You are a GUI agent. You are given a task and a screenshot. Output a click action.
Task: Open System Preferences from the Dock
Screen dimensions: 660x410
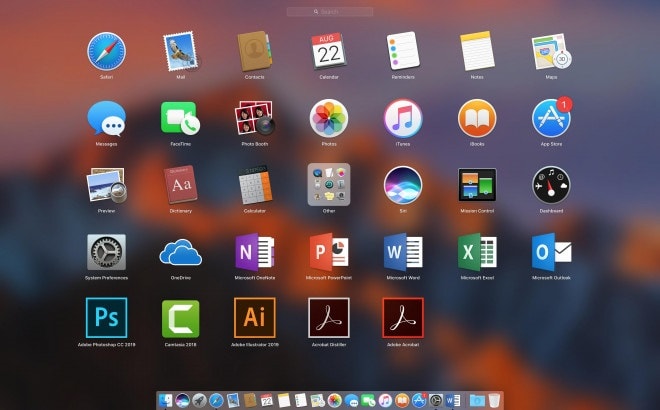[x=436, y=400]
